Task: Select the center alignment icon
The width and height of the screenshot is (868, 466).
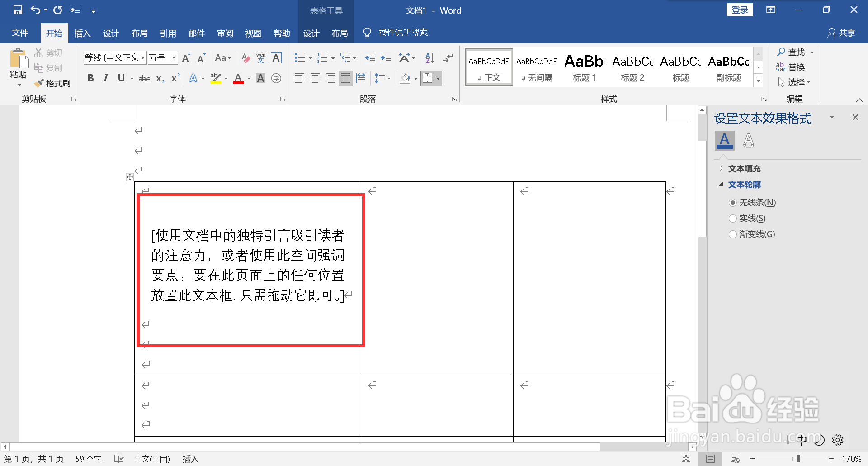Action: (x=315, y=78)
